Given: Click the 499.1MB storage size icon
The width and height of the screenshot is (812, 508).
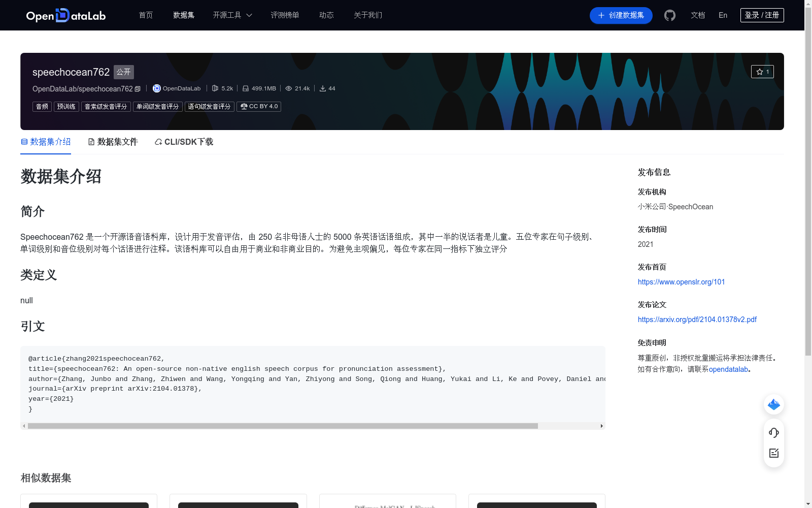Looking at the screenshot, I should 246,88.
